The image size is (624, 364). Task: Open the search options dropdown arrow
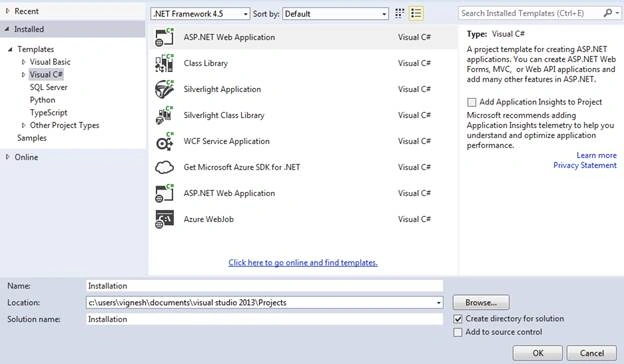[x=617, y=13]
